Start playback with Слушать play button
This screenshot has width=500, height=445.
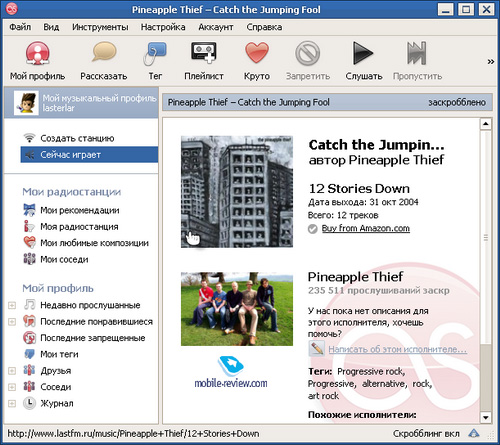[x=363, y=53]
